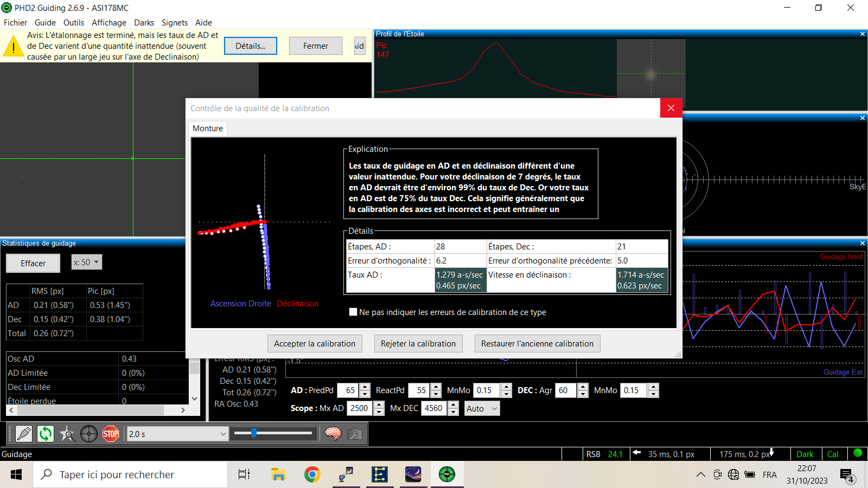Click Accepter la calibration
This screenshot has width=868, height=488.
coord(315,344)
